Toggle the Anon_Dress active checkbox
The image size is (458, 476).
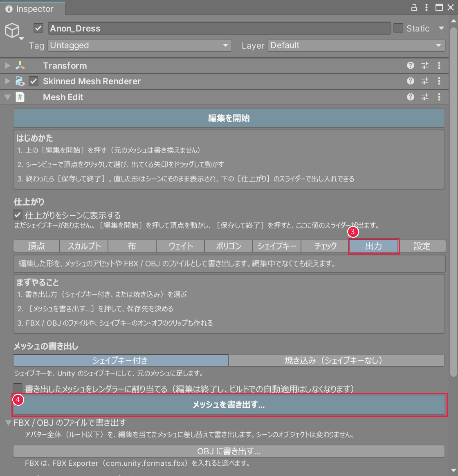click(x=38, y=28)
